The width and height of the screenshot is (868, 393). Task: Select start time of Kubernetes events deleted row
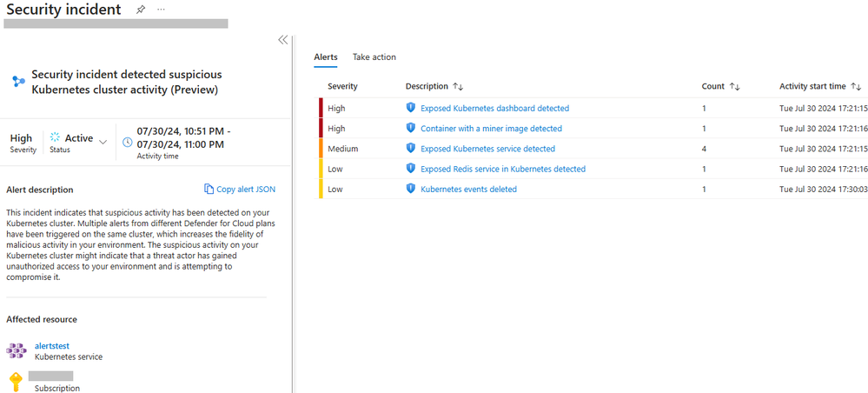[823, 189]
